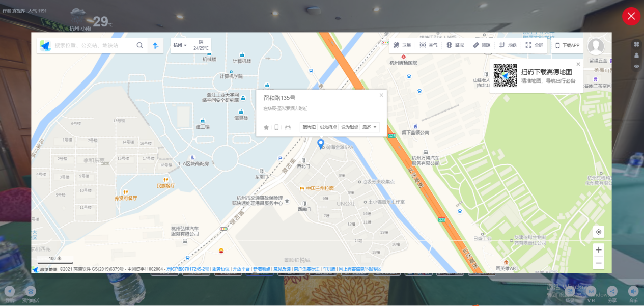The width and height of the screenshot is (644, 306).
Task: Click the 御海金滩SPA label
Action: pos(340,147)
